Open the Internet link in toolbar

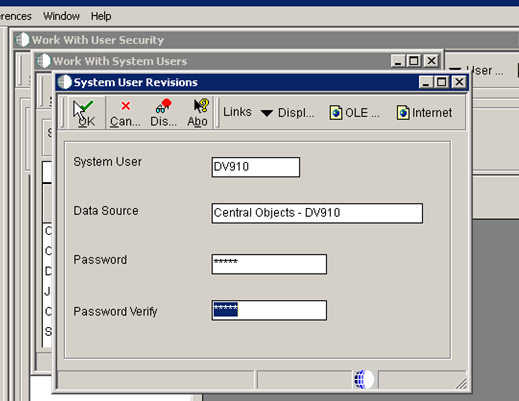424,113
